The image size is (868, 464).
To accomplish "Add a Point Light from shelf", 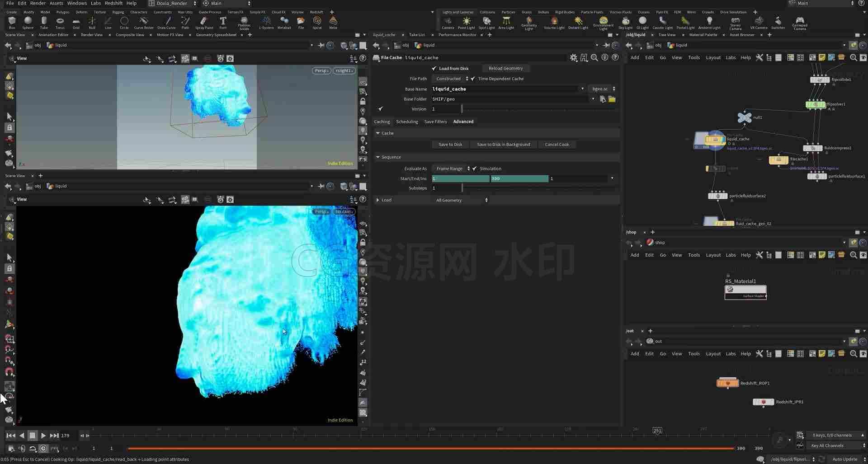I will coord(466,23).
